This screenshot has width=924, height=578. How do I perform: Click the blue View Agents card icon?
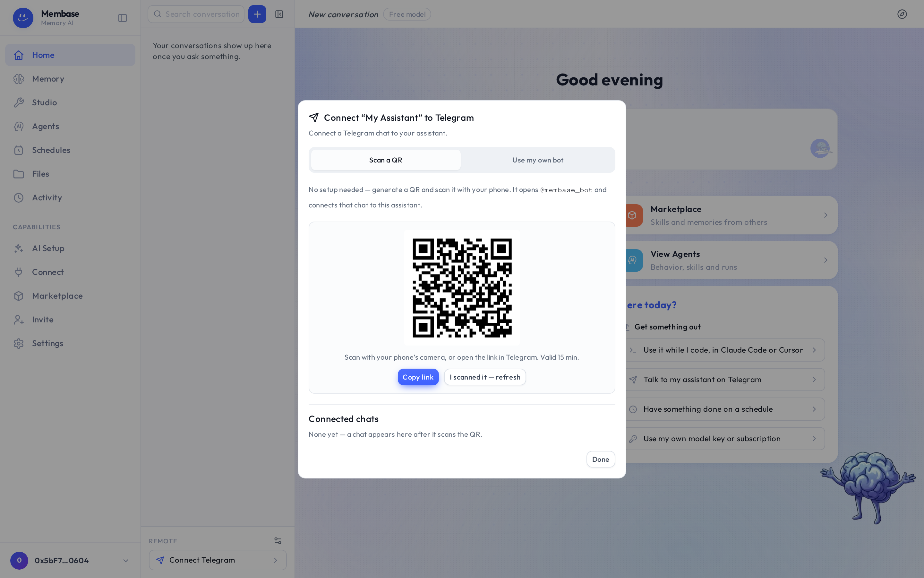pyautogui.click(x=634, y=260)
